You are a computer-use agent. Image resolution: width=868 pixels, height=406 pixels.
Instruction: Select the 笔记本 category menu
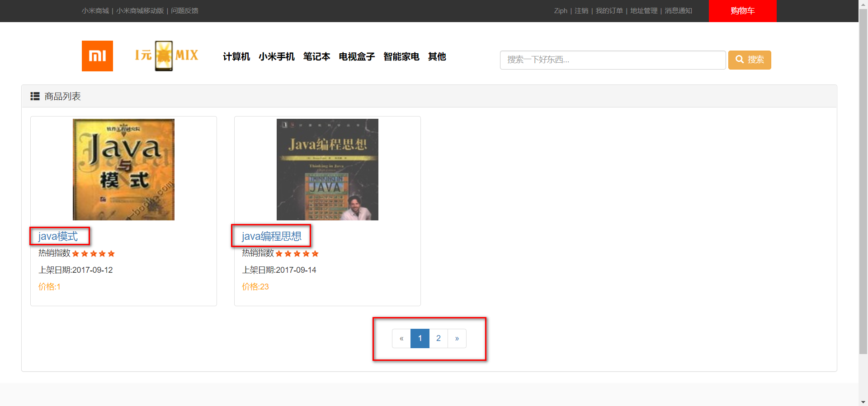(x=317, y=56)
